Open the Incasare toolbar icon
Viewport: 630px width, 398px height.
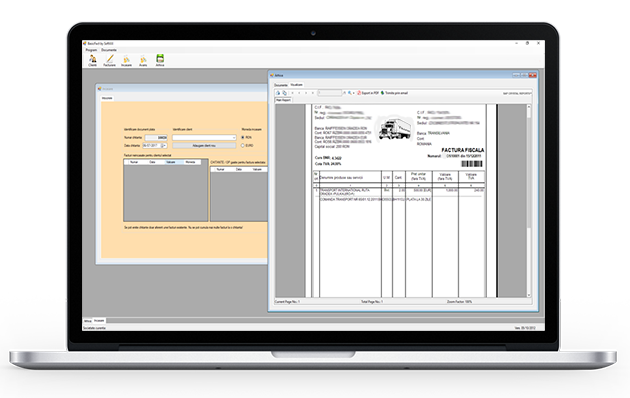tap(126, 60)
